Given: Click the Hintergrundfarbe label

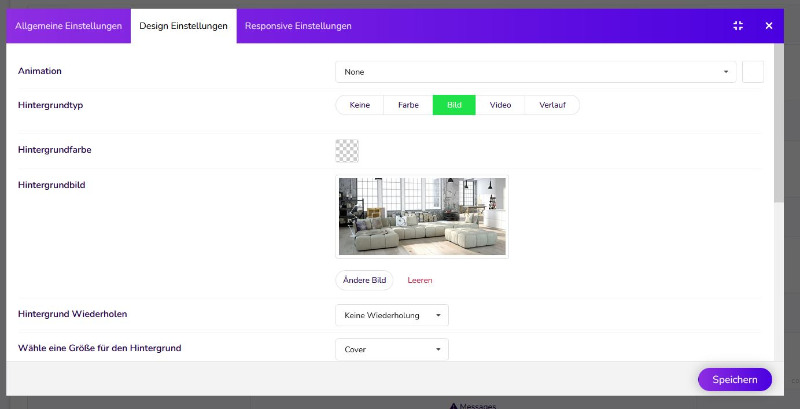Looking at the screenshot, I should pyautogui.click(x=55, y=150).
